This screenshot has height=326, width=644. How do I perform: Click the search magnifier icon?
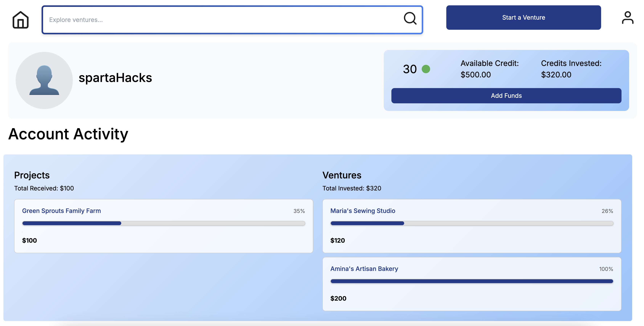[x=410, y=18]
